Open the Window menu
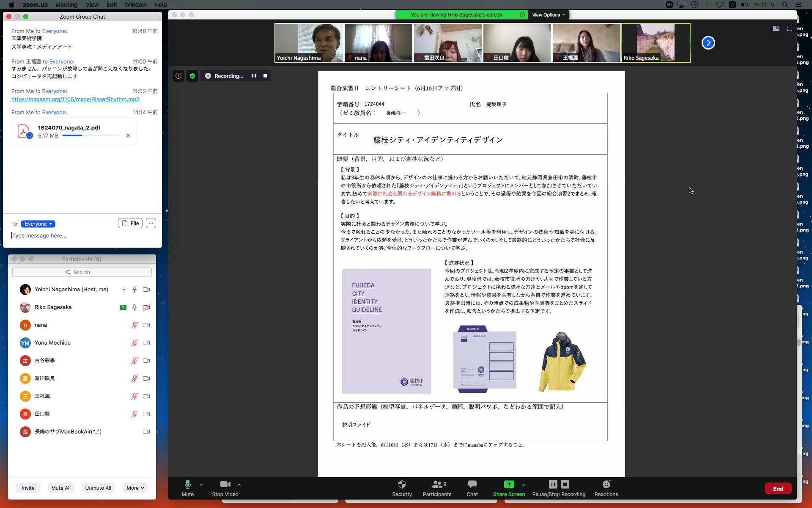This screenshot has width=812, height=508. click(135, 5)
